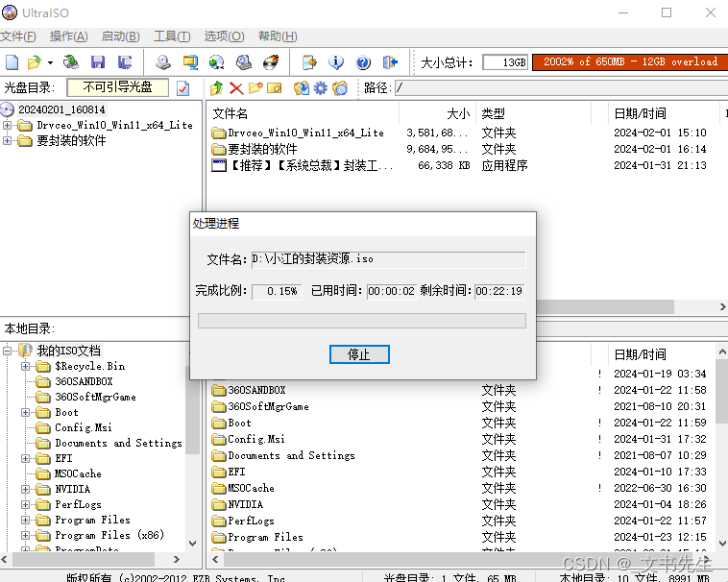The width and height of the screenshot is (728, 582).
Task: Open the CD/DVD disc toolbar icon
Action: pyautogui.click(x=71, y=62)
